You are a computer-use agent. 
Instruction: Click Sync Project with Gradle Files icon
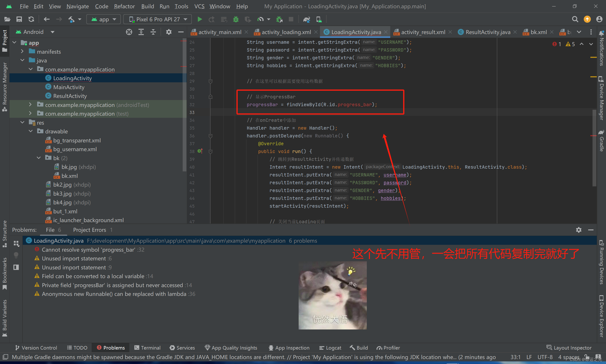[306, 19]
